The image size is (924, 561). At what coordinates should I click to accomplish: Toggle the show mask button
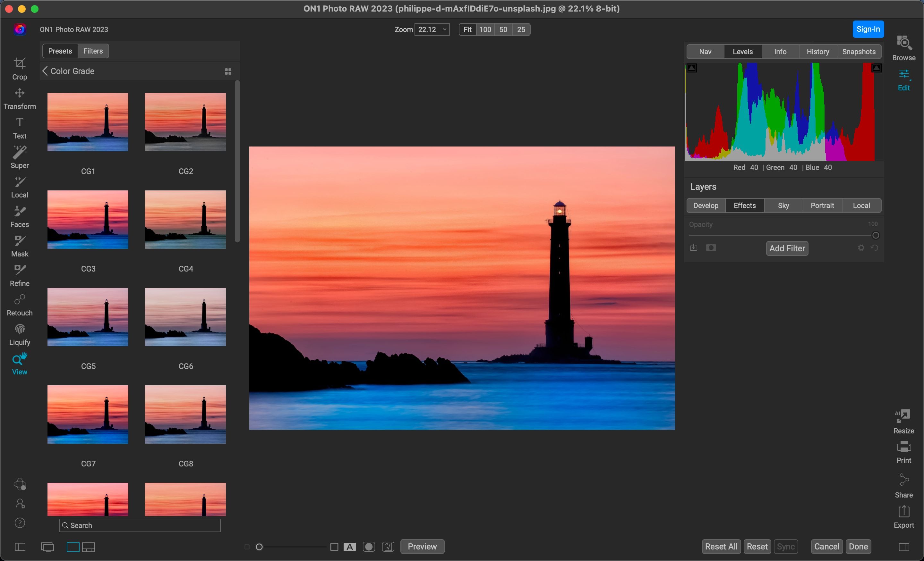[x=369, y=547]
